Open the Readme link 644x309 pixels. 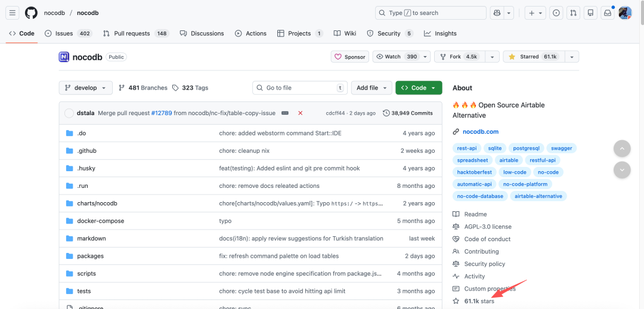[476, 214]
